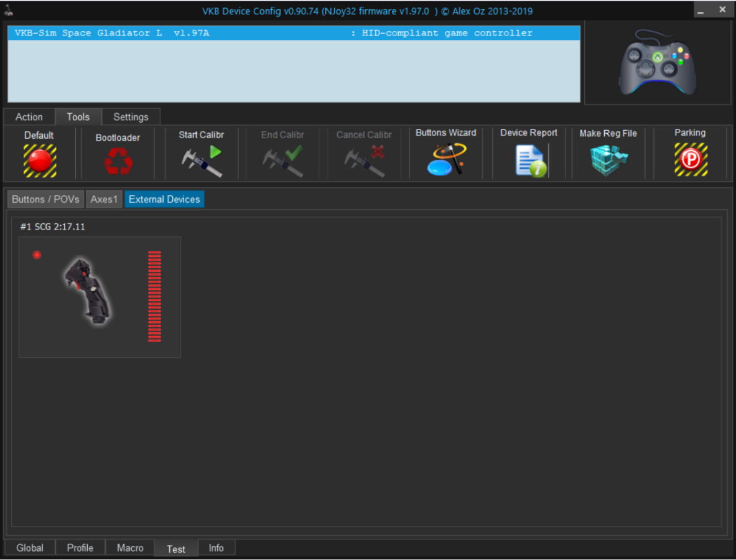Open the Settings tab
The width and height of the screenshot is (736, 560).
[131, 117]
